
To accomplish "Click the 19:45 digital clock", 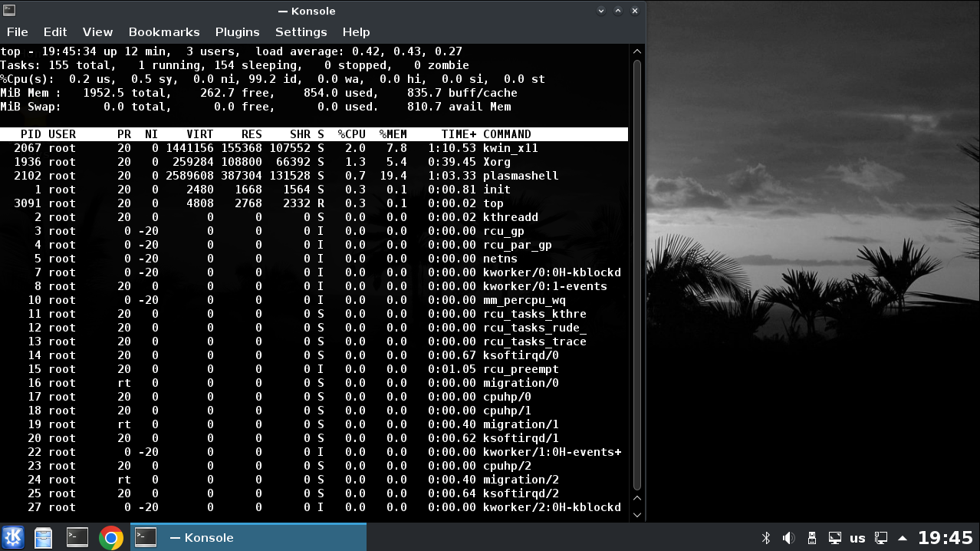I will click(x=945, y=538).
